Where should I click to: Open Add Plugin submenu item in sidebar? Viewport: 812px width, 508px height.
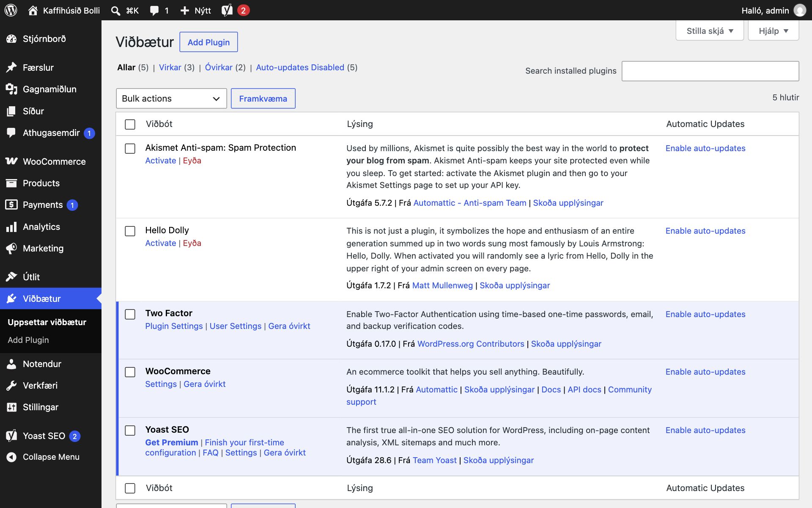[x=28, y=340]
